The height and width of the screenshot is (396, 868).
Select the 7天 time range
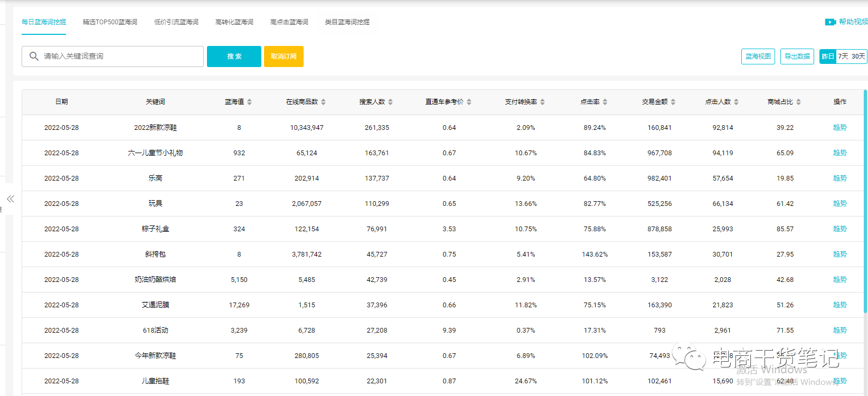click(x=843, y=56)
